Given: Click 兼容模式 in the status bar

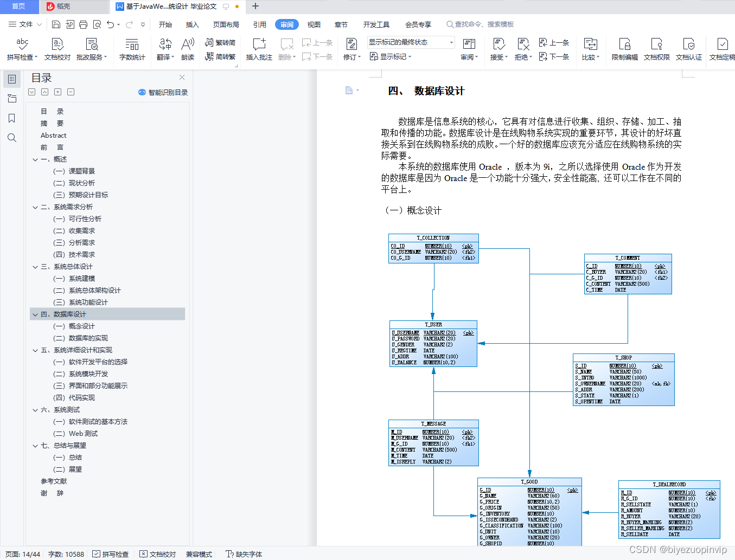Looking at the screenshot, I should coord(199,554).
